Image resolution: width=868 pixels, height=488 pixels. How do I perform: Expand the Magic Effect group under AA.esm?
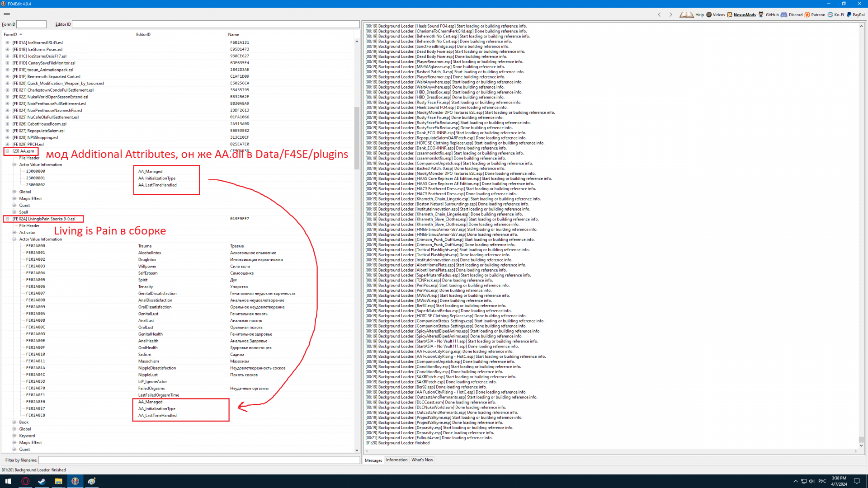[x=14, y=199]
